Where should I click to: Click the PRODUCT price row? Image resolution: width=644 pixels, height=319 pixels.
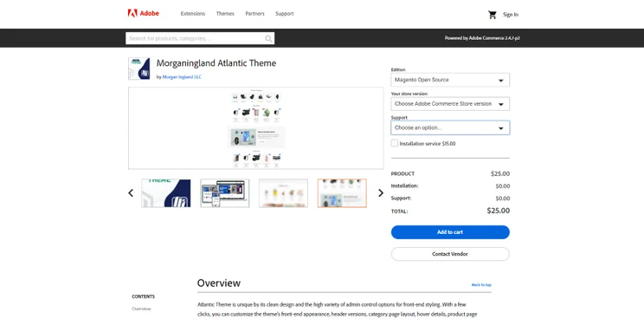tap(450, 174)
